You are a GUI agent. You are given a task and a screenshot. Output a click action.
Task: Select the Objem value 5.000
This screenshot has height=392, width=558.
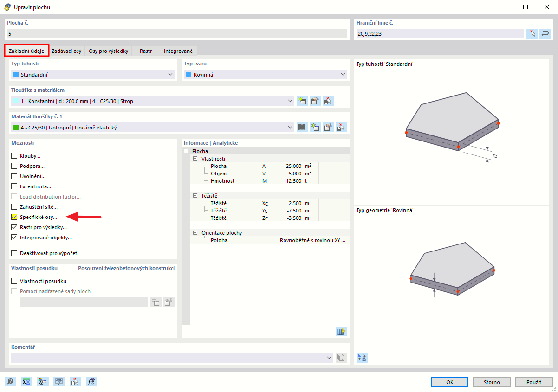tap(294, 174)
